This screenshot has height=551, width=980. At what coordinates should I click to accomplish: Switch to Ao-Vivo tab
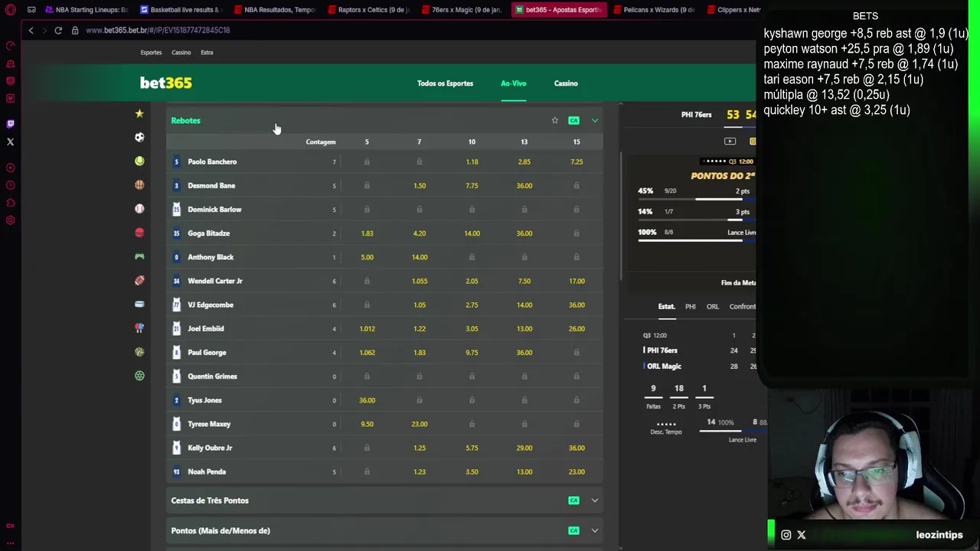(x=514, y=83)
